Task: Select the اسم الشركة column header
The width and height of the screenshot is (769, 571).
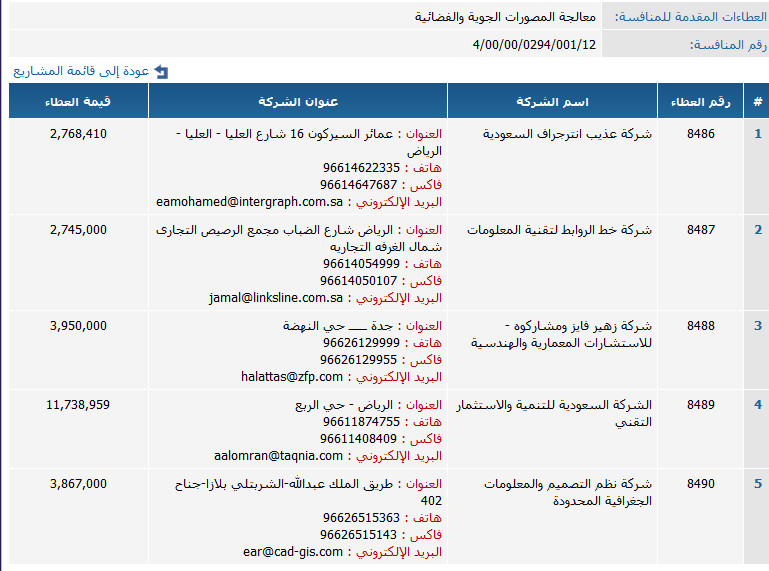Action: pos(552,102)
